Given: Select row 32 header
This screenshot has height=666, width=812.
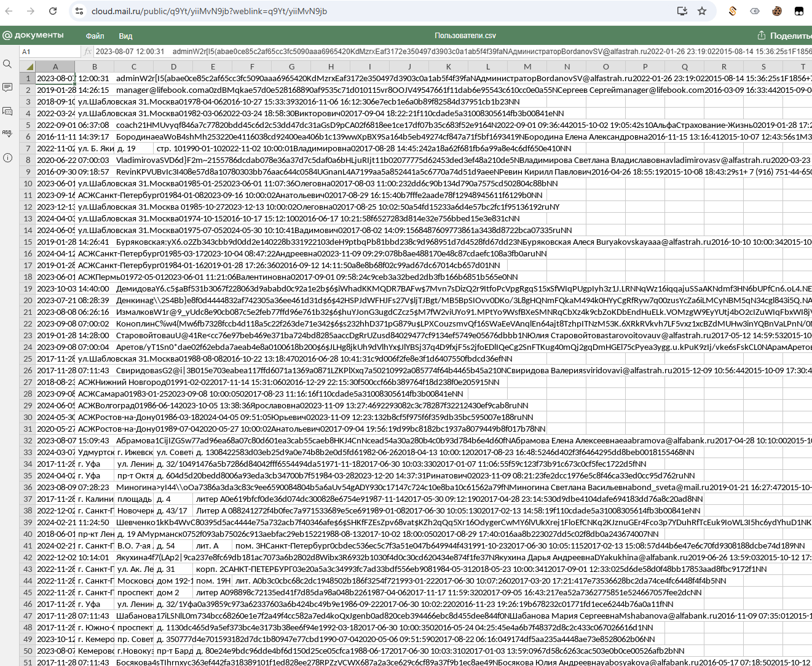Looking at the screenshot, I should (x=27, y=440).
